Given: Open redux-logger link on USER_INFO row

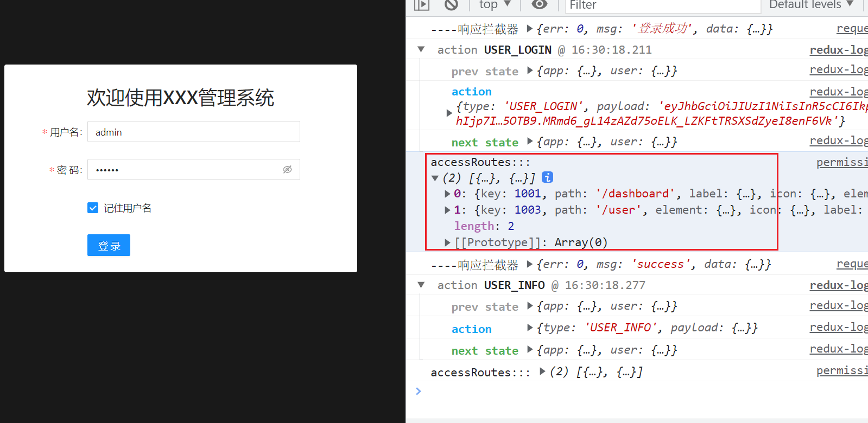Looking at the screenshot, I should pyautogui.click(x=839, y=285).
